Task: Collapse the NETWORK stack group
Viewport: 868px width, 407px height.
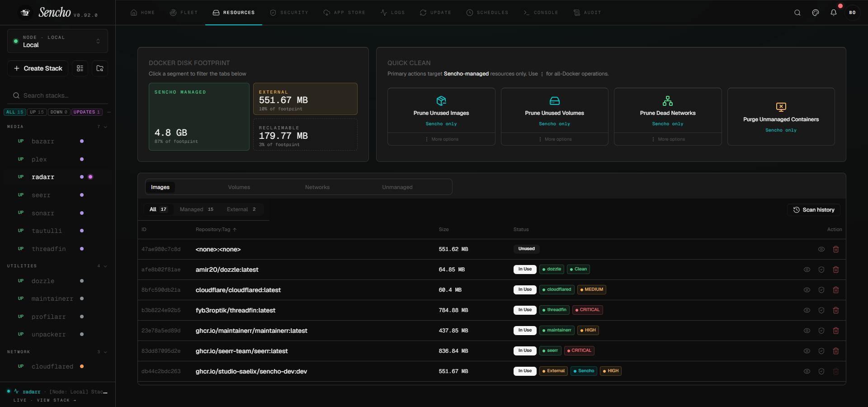Action: 105,352
